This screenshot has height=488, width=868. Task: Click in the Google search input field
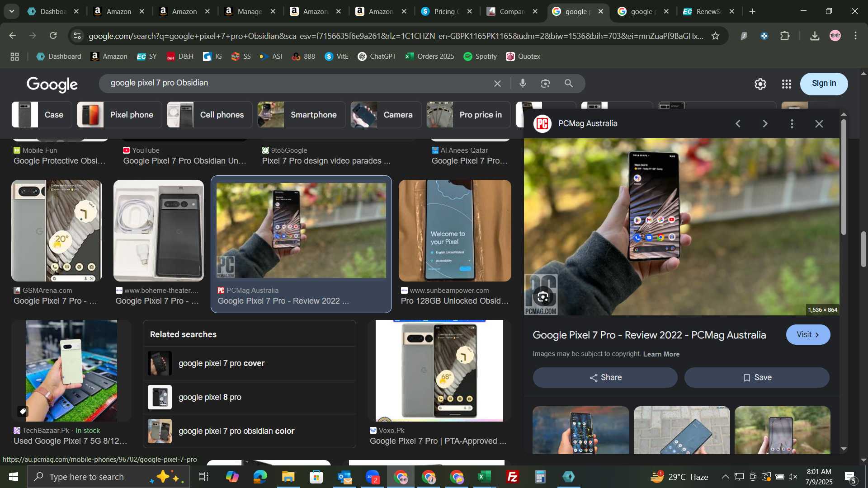[x=298, y=83]
